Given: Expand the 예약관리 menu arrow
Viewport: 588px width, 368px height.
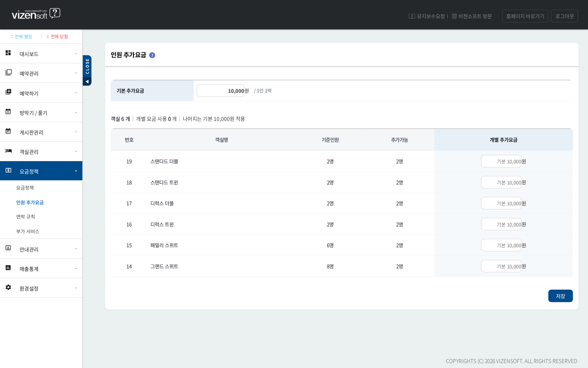Looking at the screenshot, I should pos(76,73).
